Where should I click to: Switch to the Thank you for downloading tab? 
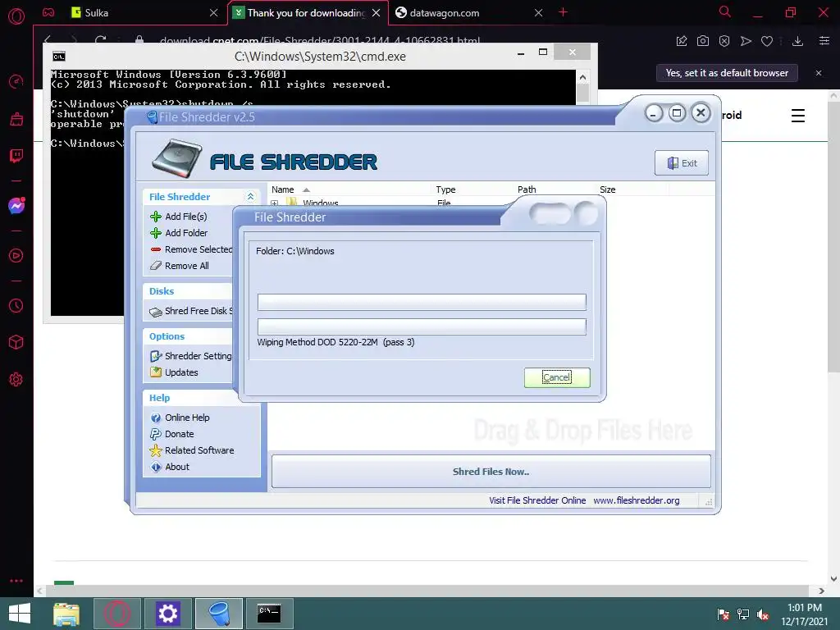tap(307, 13)
